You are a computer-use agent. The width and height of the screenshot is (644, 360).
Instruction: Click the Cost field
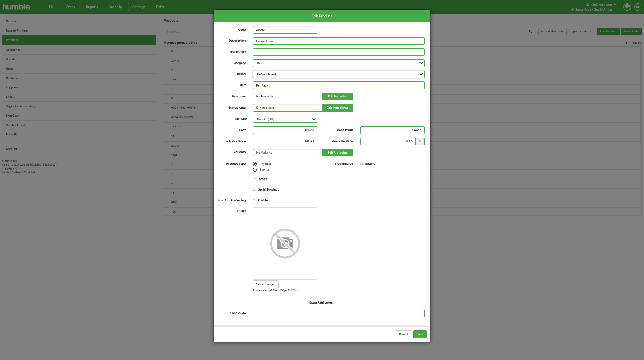[x=285, y=130]
